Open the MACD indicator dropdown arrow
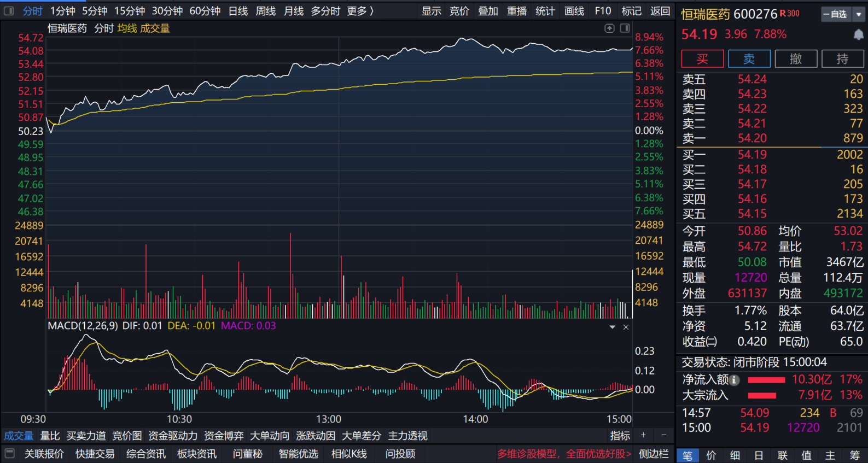 613,327
